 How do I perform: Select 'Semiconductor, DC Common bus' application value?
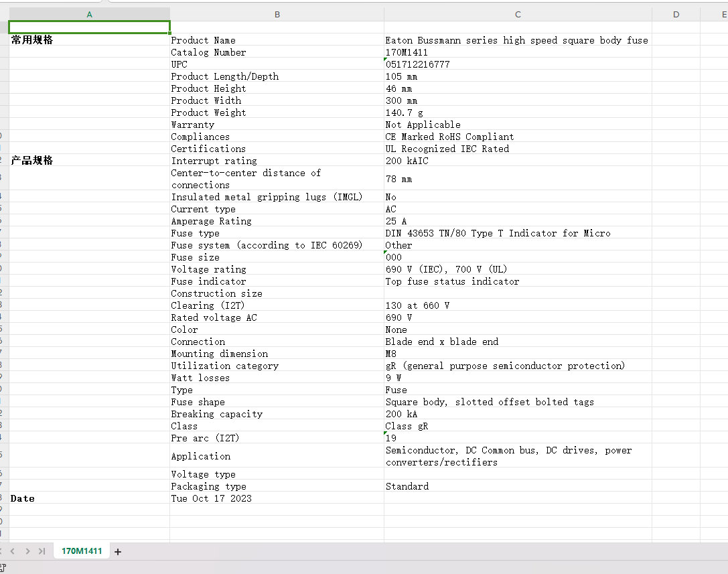tap(518, 456)
